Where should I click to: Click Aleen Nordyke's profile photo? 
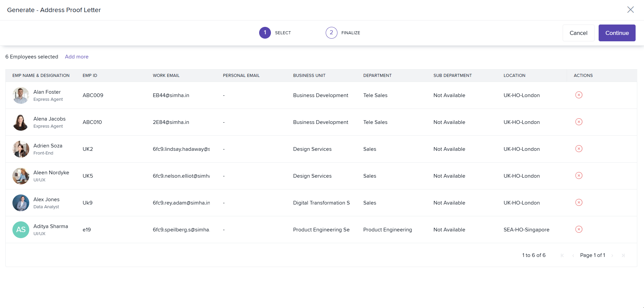21,176
